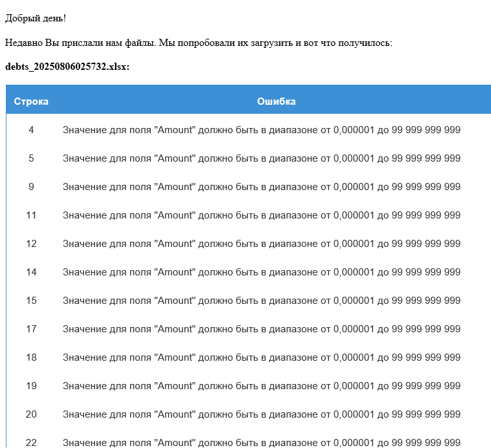Click the "Строка" column header
This screenshot has width=491, height=448.
coord(31,101)
